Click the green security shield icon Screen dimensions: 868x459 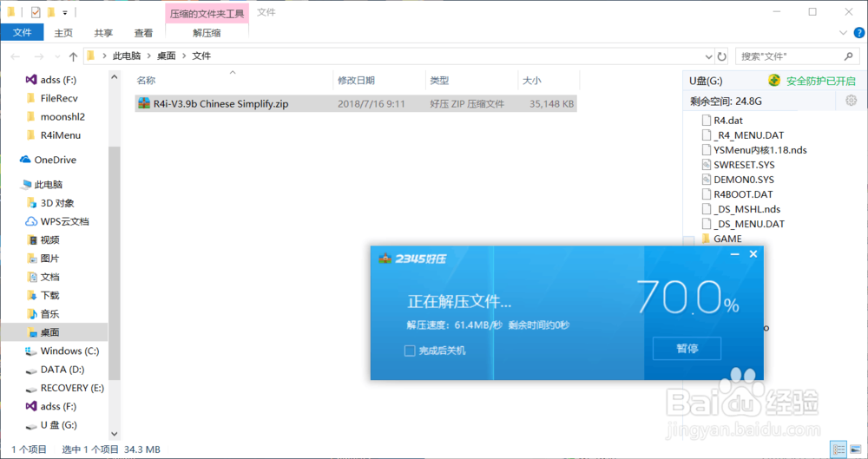pos(774,81)
